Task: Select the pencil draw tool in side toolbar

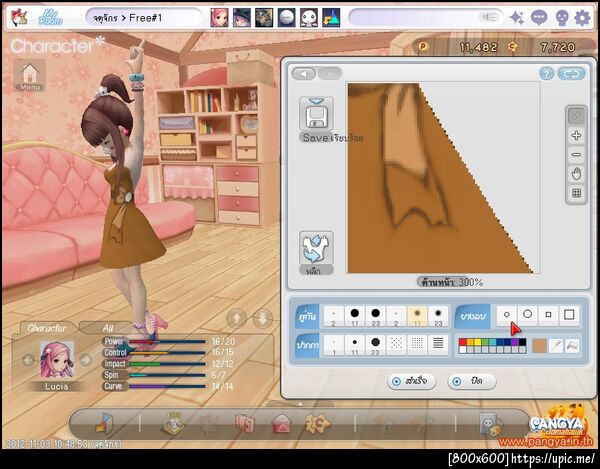Action: tap(576, 116)
